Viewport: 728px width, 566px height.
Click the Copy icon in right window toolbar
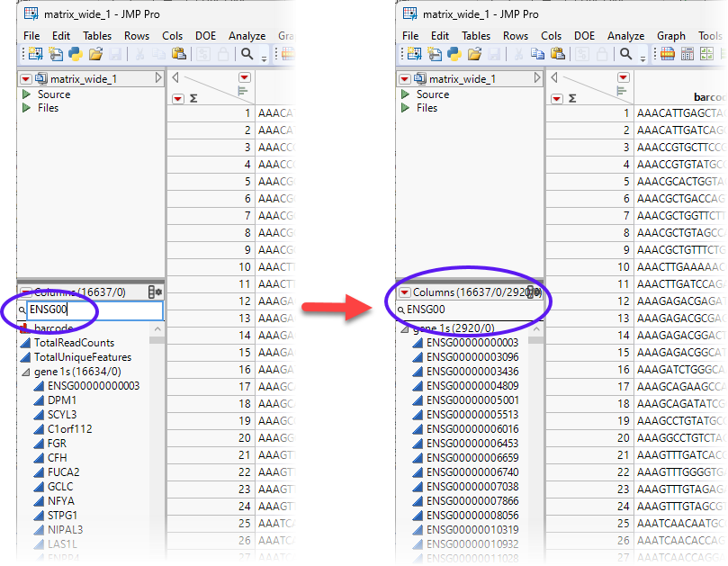pyautogui.click(x=536, y=54)
